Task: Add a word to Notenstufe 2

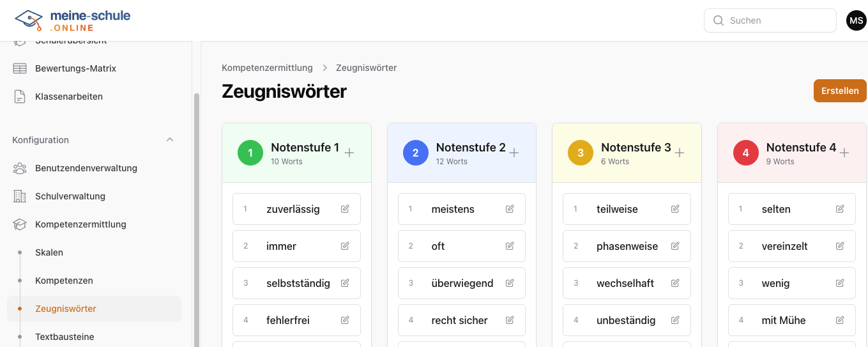Action: click(x=514, y=153)
